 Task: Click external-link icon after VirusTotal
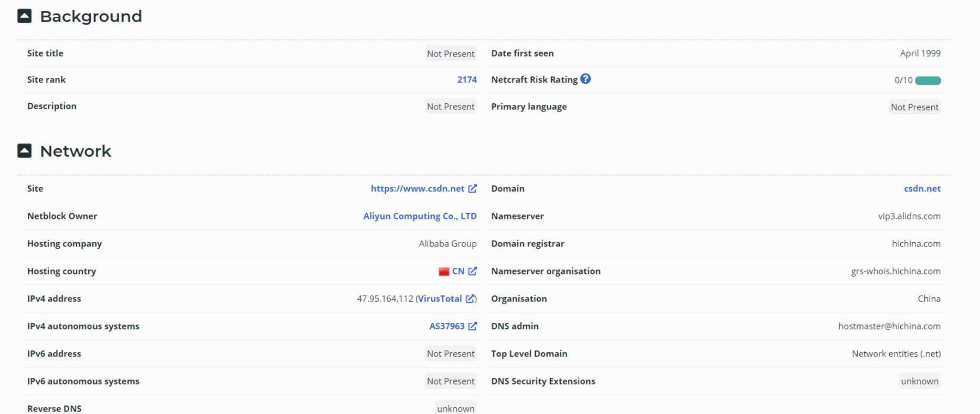pyautogui.click(x=470, y=299)
